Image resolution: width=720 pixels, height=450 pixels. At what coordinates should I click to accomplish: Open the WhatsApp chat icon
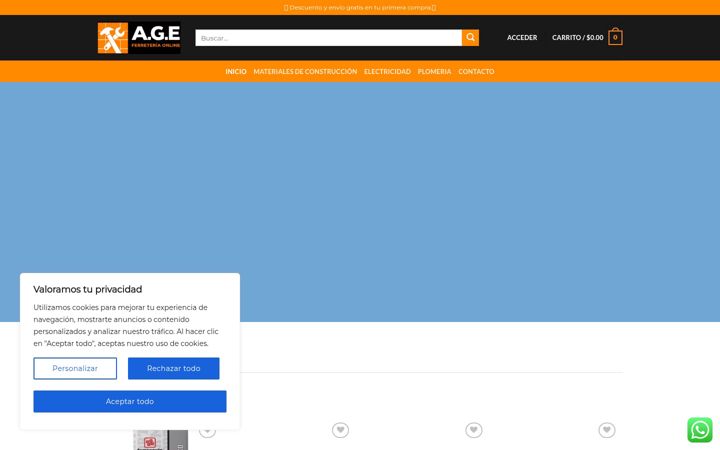pyautogui.click(x=700, y=430)
